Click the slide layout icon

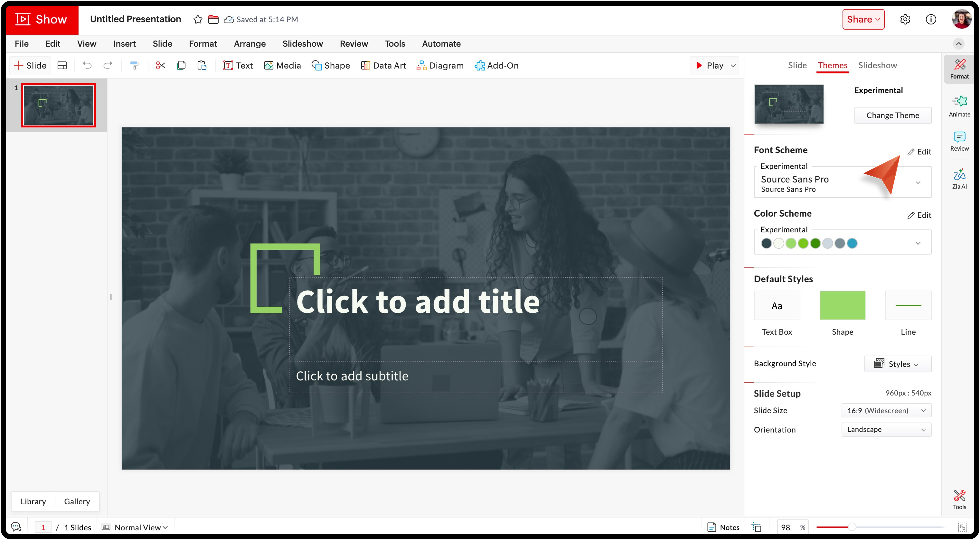[62, 65]
